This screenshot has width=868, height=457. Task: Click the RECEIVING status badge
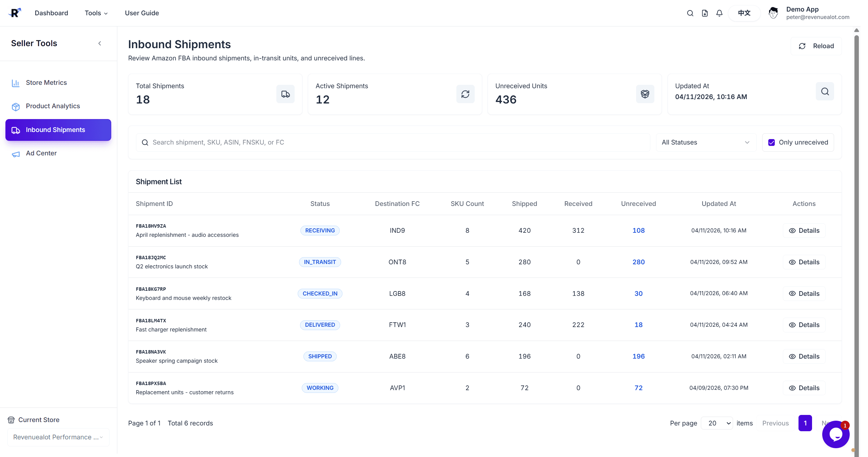320,231
